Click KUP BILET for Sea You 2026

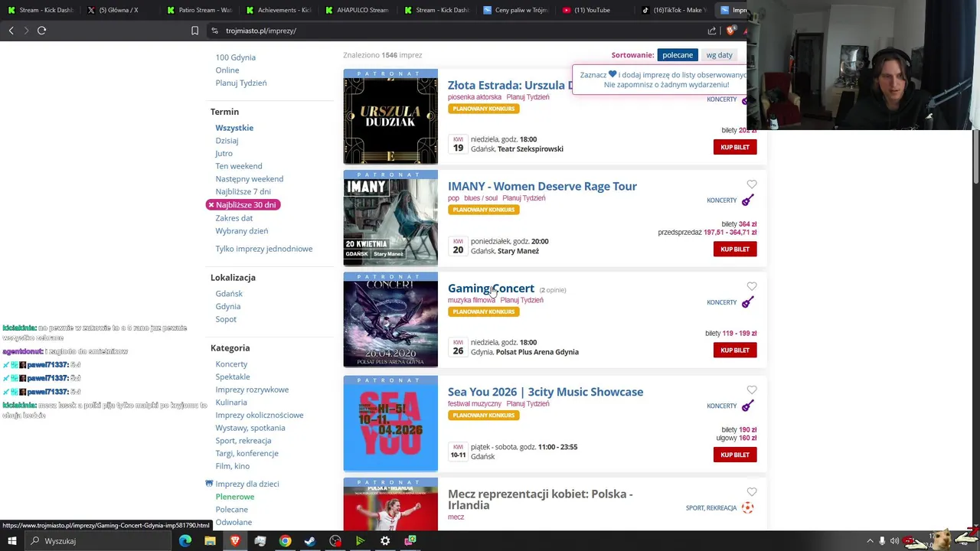pos(735,455)
